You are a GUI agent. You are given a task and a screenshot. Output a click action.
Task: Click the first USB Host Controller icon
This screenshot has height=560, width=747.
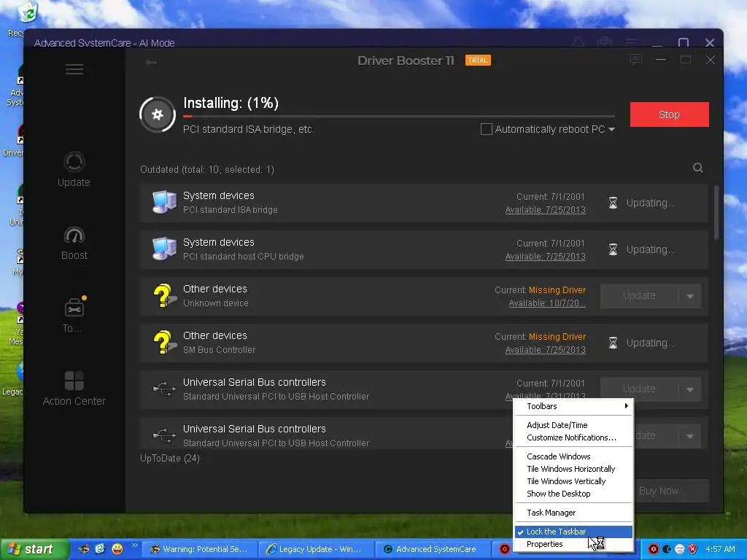(164, 389)
